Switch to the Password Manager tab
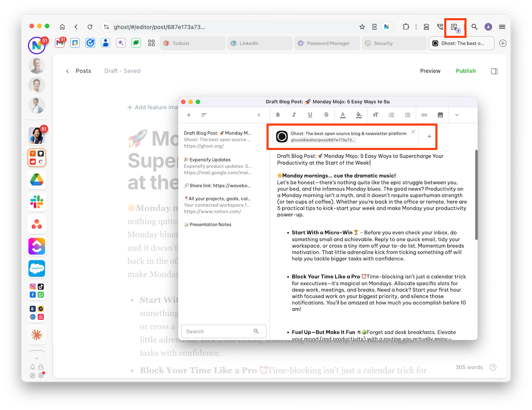The width and height of the screenshot is (532, 410). 327,44
